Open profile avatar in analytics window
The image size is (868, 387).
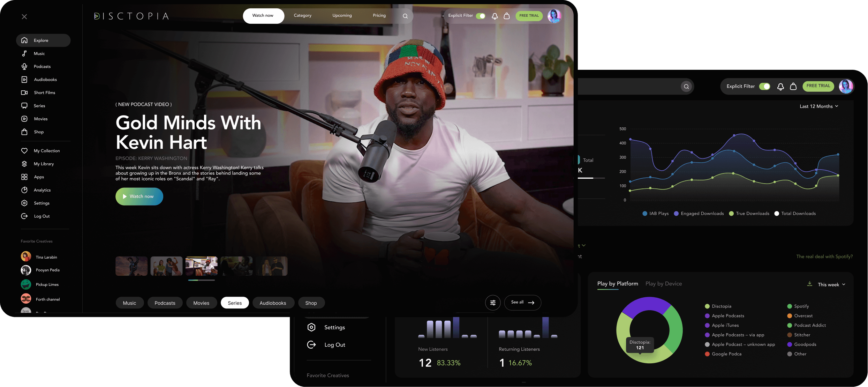coord(846,86)
